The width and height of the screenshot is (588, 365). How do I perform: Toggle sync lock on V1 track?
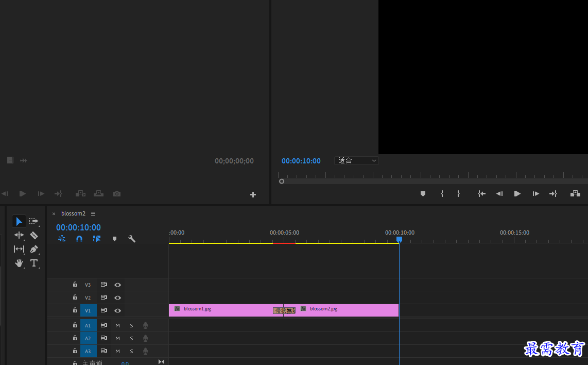[104, 310]
